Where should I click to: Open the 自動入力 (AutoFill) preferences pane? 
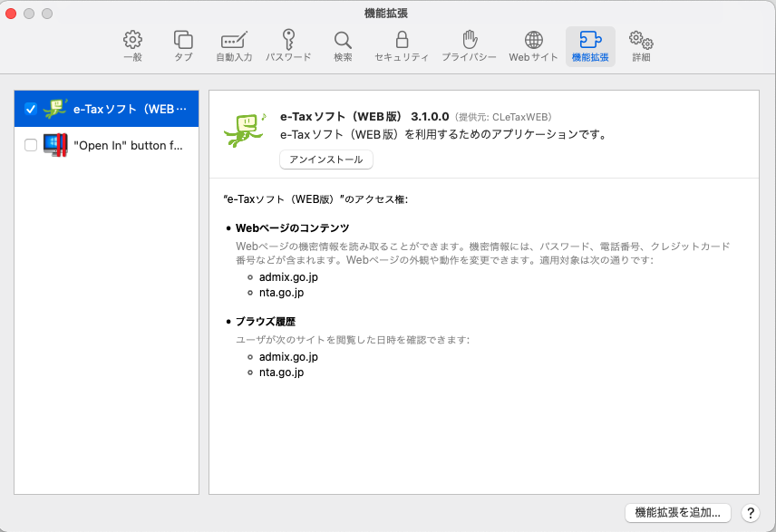[x=234, y=46]
